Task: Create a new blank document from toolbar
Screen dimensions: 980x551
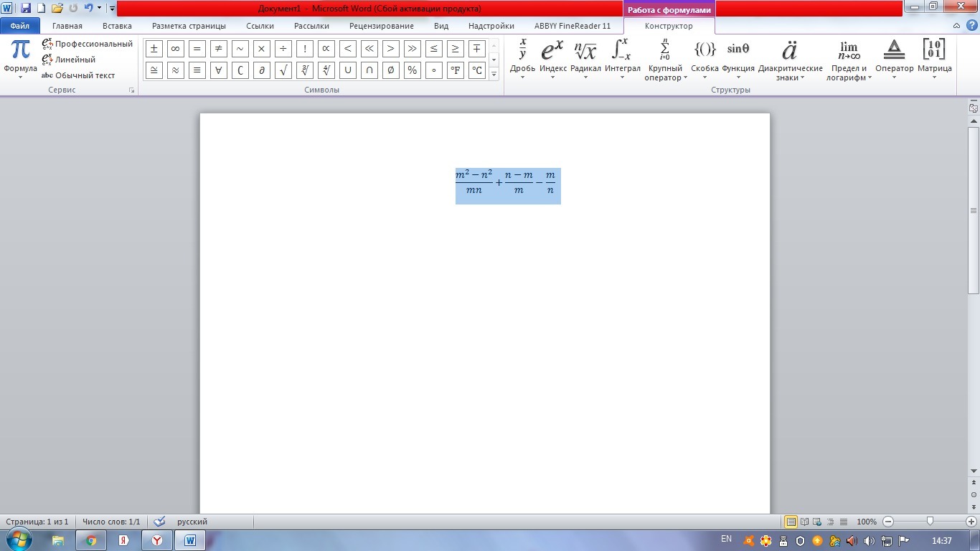Action: (42, 8)
